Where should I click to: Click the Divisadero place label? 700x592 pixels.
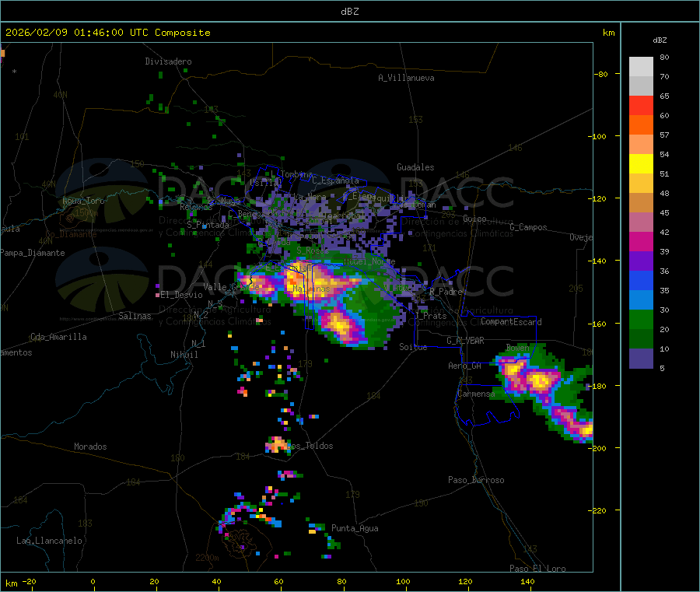(168, 61)
